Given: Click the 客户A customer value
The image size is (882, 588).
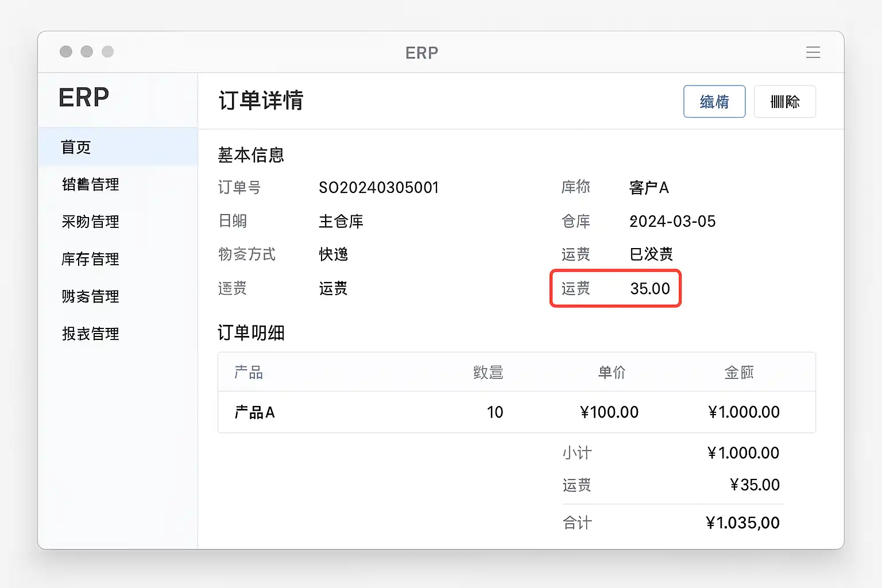Looking at the screenshot, I should coord(649,188).
